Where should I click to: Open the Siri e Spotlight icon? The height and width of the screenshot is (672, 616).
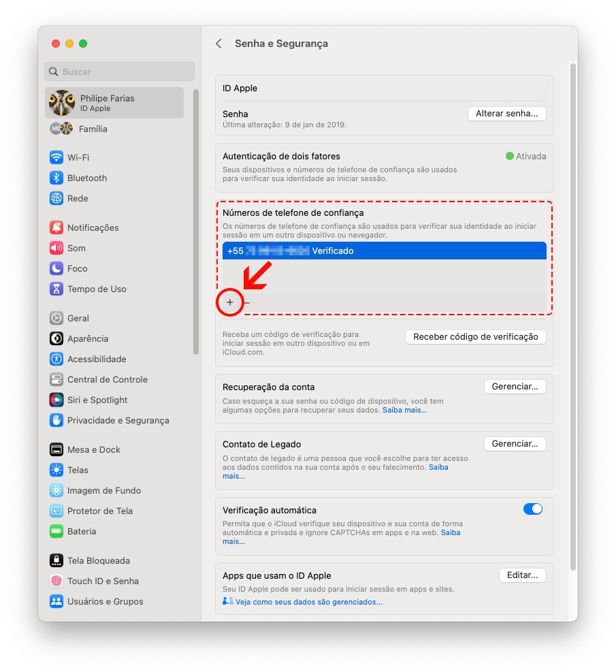coord(56,400)
